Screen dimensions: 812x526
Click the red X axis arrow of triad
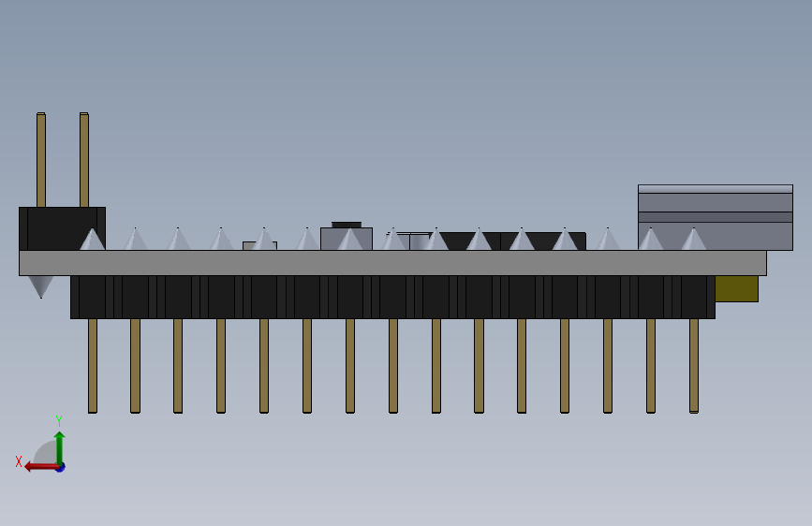click(x=40, y=467)
